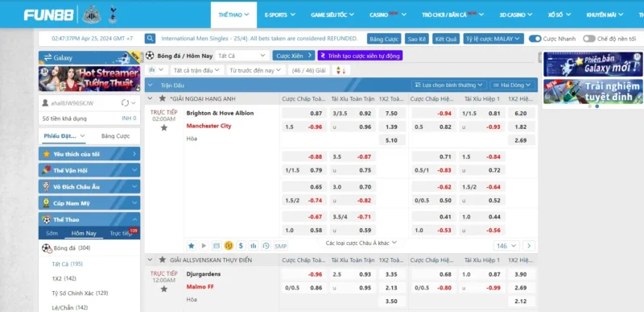Switch to the Hôm Nay tab
The width and height of the screenshot is (644, 312).
pyautogui.click(x=84, y=233)
